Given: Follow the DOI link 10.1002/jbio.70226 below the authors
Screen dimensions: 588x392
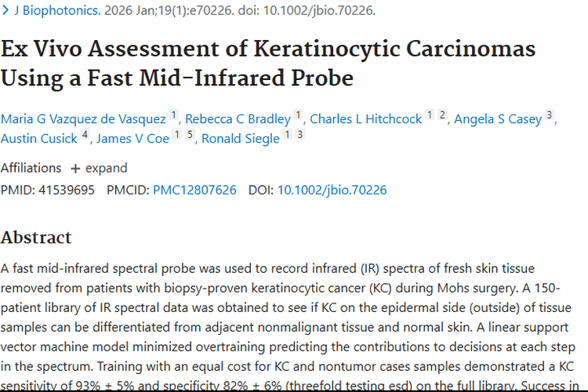Looking at the screenshot, I should coord(332,190).
